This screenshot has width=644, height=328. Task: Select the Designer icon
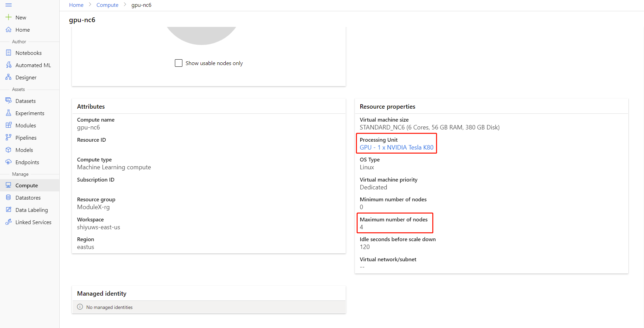tap(9, 77)
